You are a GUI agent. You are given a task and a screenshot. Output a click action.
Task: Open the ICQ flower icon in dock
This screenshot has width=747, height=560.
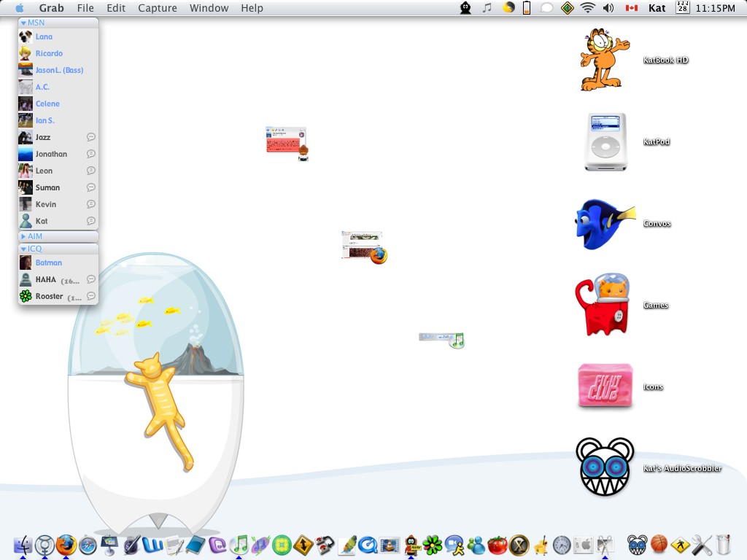coord(433,545)
